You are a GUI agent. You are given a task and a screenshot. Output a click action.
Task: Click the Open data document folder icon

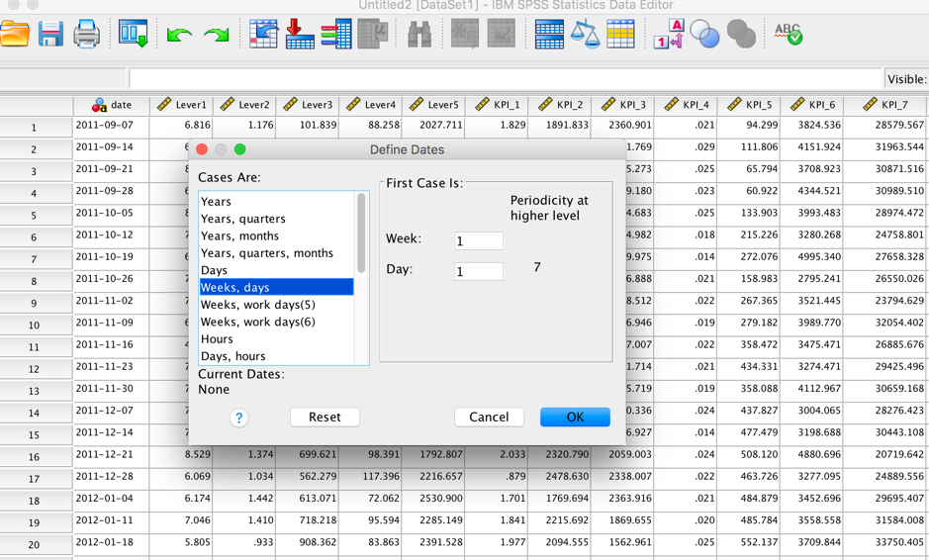[14, 35]
